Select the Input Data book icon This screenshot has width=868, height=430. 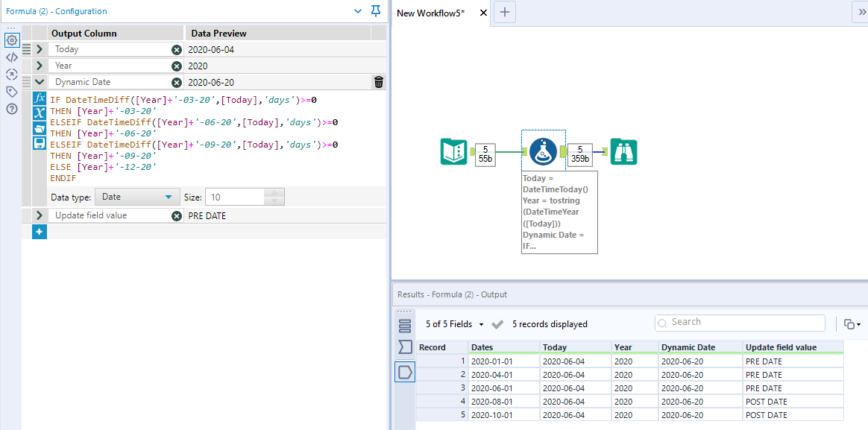[453, 152]
